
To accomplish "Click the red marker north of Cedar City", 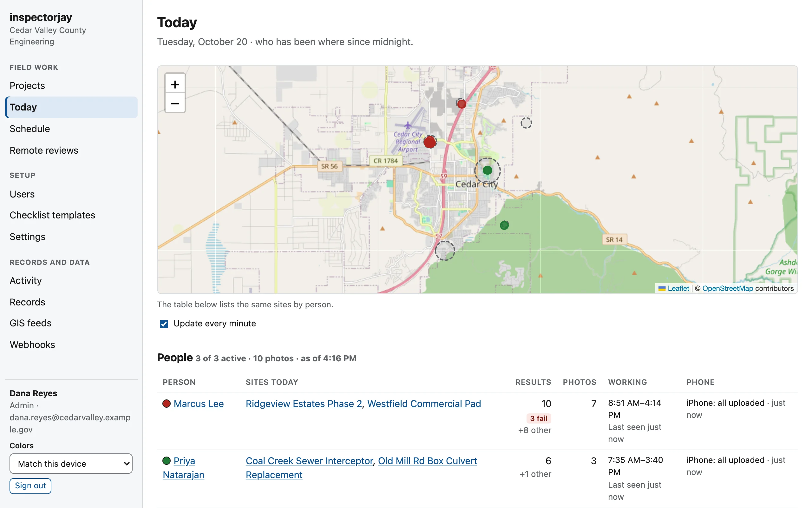I will [462, 104].
